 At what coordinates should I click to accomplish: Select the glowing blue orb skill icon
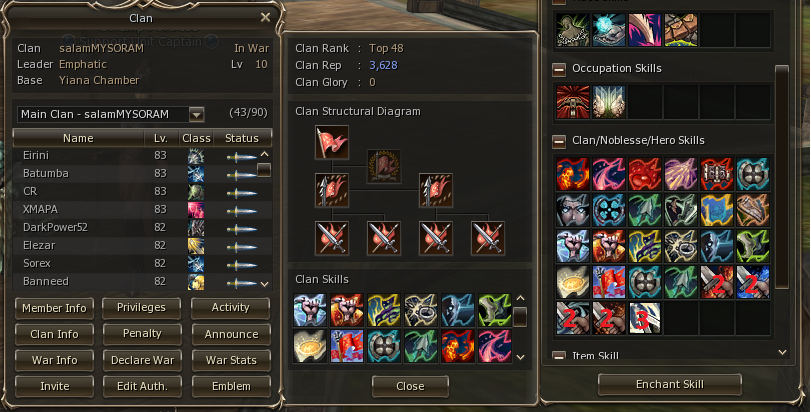(x=609, y=30)
